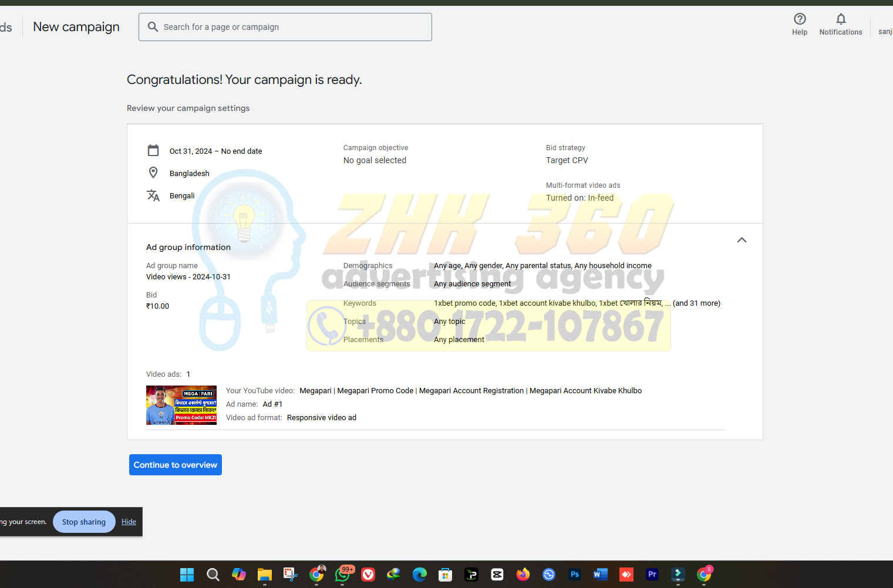Open WhatsApp with 99+ badge
The height and width of the screenshot is (588, 893).
point(343,575)
